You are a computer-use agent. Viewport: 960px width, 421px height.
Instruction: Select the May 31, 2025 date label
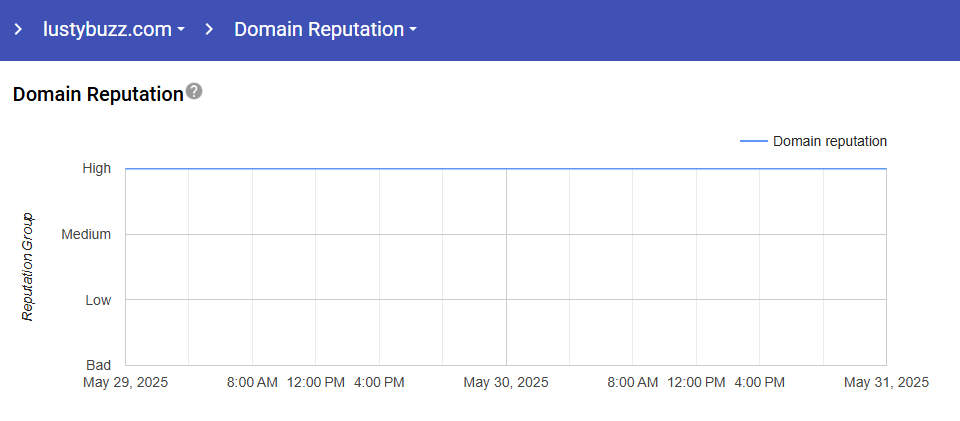tap(886, 382)
